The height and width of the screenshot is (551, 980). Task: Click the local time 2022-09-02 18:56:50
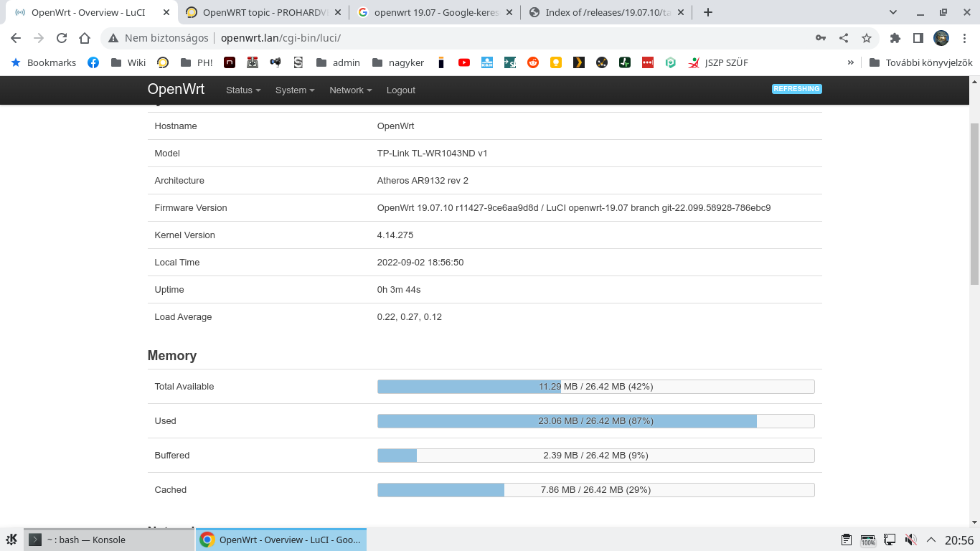pos(420,263)
